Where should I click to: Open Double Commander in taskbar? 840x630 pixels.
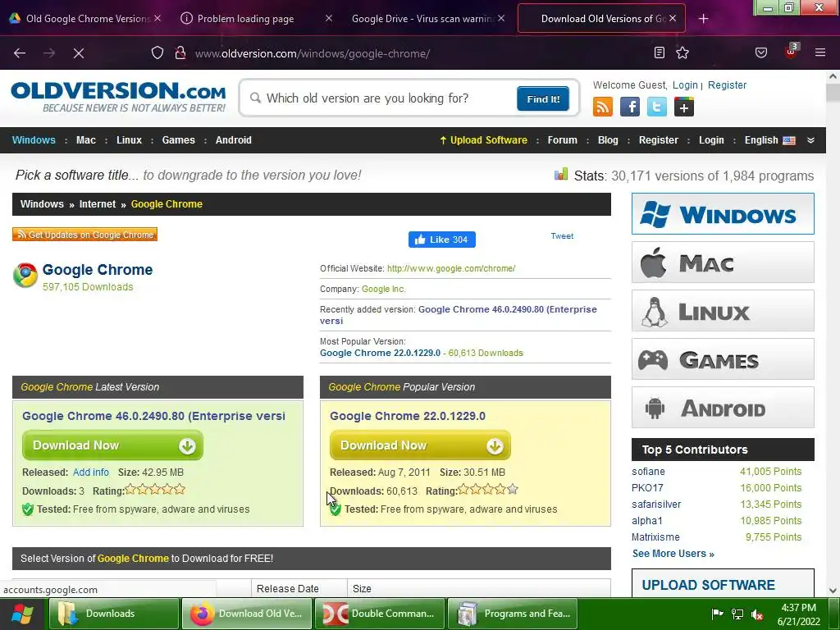(x=380, y=614)
